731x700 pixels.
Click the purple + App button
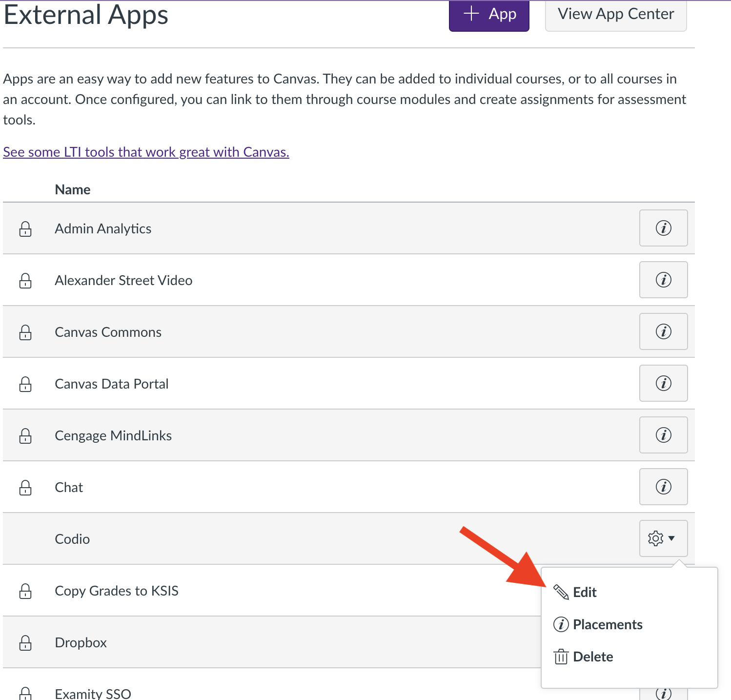(489, 15)
